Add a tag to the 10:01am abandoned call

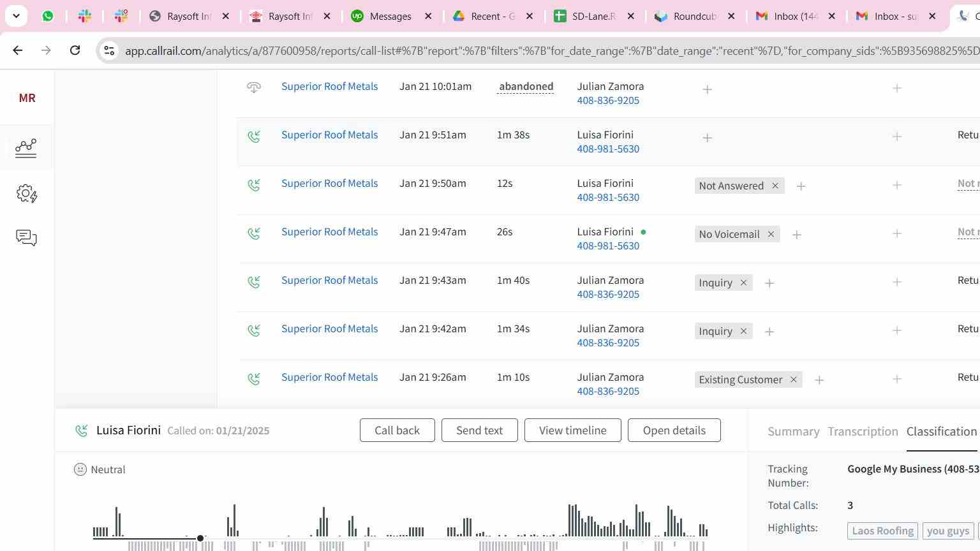coord(707,89)
